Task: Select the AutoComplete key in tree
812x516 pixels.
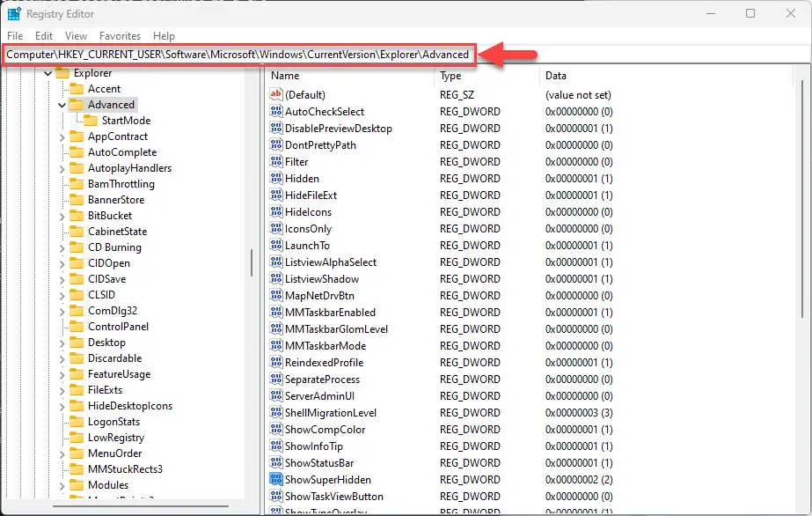Action: [x=122, y=152]
